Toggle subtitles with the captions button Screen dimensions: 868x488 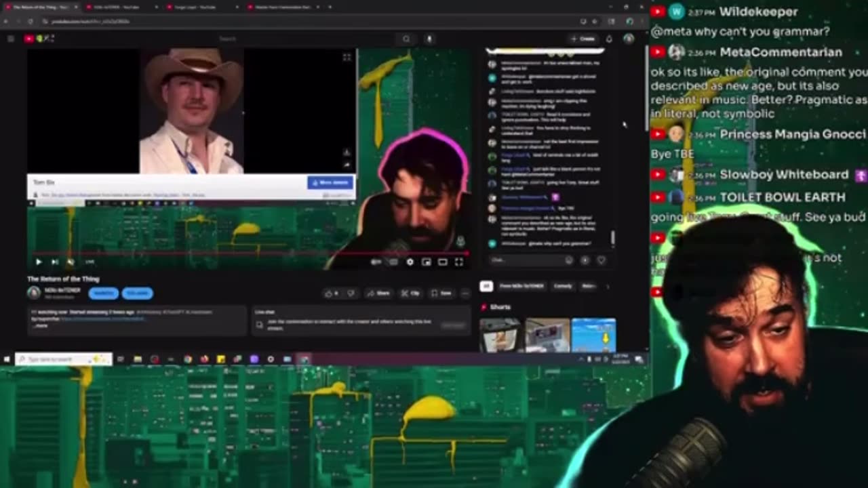click(393, 262)
